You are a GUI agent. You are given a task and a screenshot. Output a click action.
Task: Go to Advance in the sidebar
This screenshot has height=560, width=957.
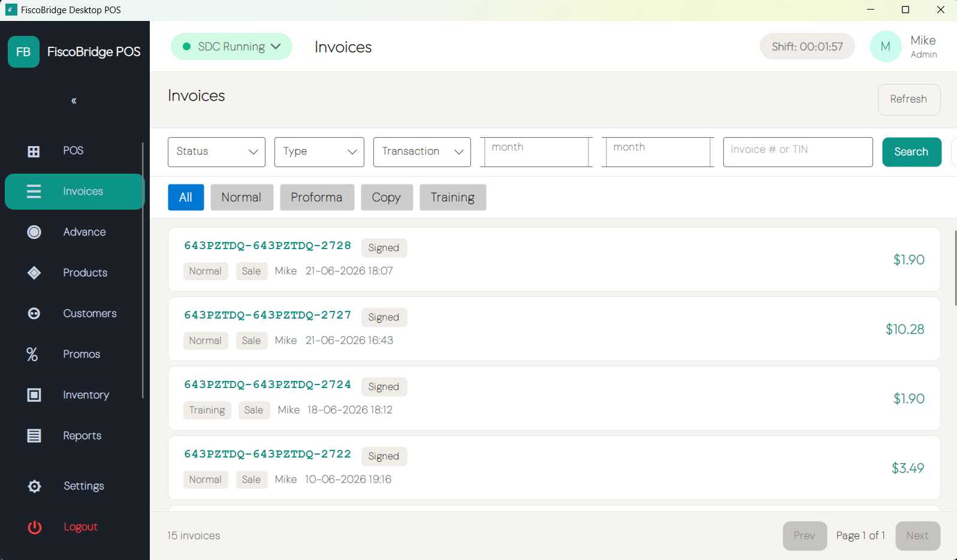(84, 232)
